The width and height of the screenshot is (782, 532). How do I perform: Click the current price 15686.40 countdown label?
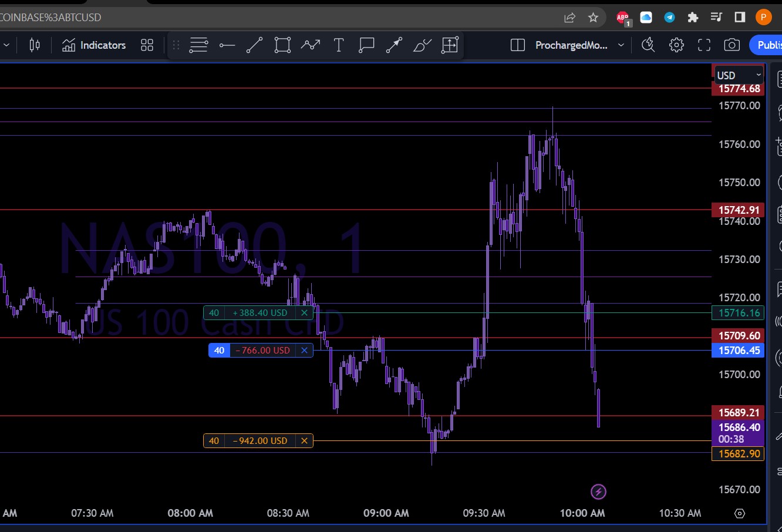[x=738, y=433]
